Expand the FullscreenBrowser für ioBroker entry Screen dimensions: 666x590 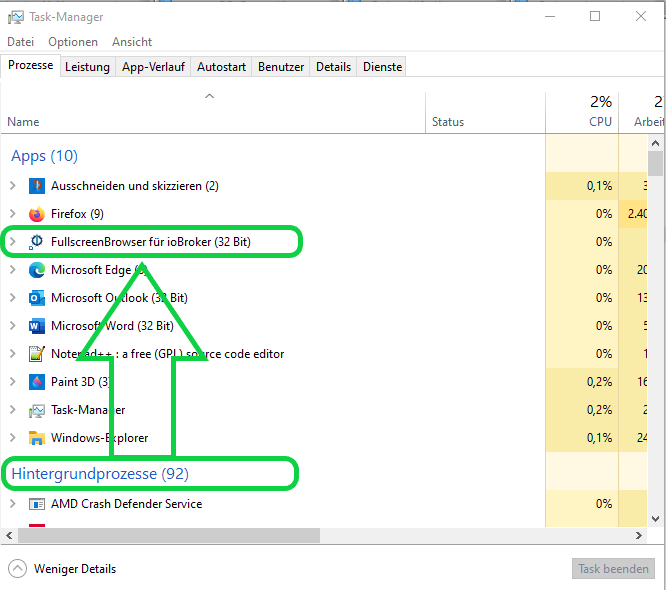point(13,242)
